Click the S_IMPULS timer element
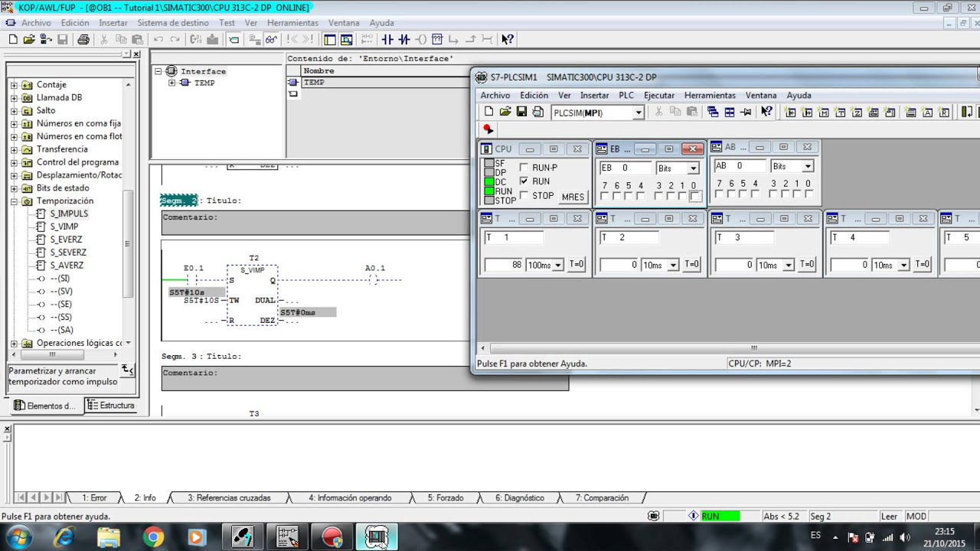980x551 pixels. tap(69, 214)
